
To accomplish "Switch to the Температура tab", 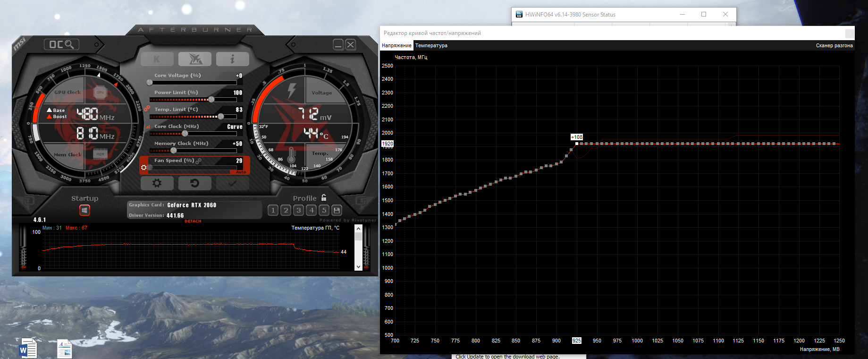I will click(x=431, y=45).
